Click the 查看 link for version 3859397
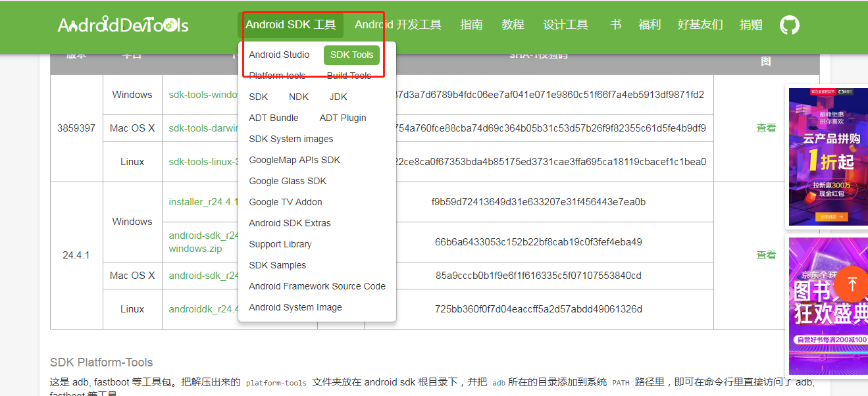This screenshot has height=396, width=868. click(x=766, y=128)
